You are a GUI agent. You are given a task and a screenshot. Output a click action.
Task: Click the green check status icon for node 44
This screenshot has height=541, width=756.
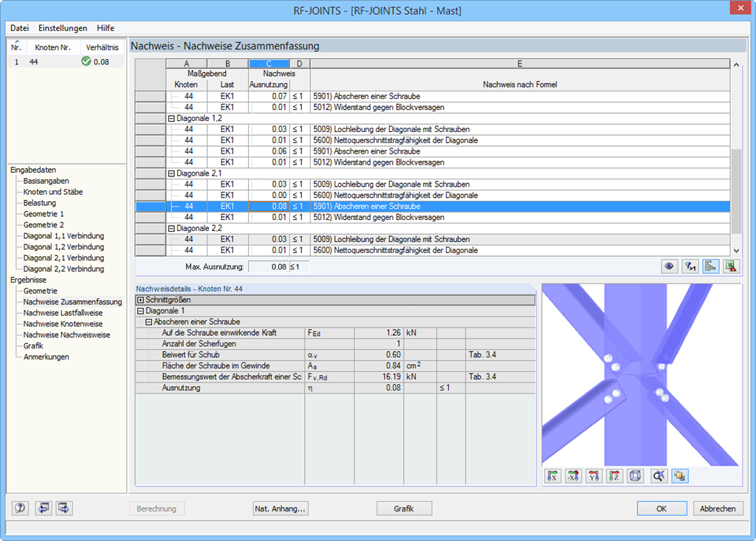[86, 61]
